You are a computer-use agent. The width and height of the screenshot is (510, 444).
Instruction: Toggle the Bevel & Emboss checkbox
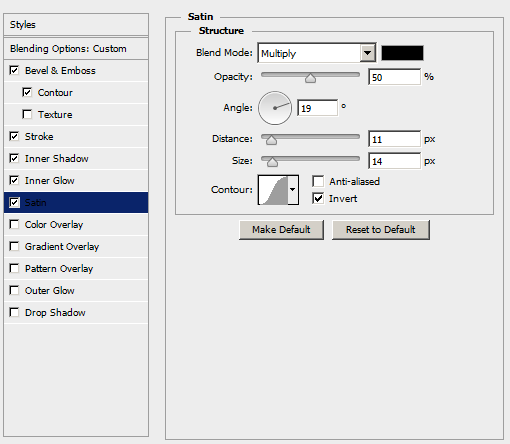(x=14, y=70)
